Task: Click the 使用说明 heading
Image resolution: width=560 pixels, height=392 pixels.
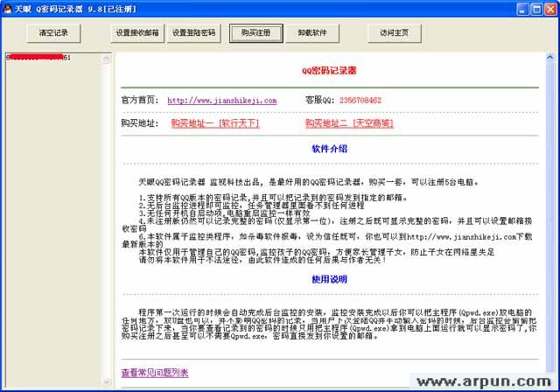Action: tap(329, 279)
